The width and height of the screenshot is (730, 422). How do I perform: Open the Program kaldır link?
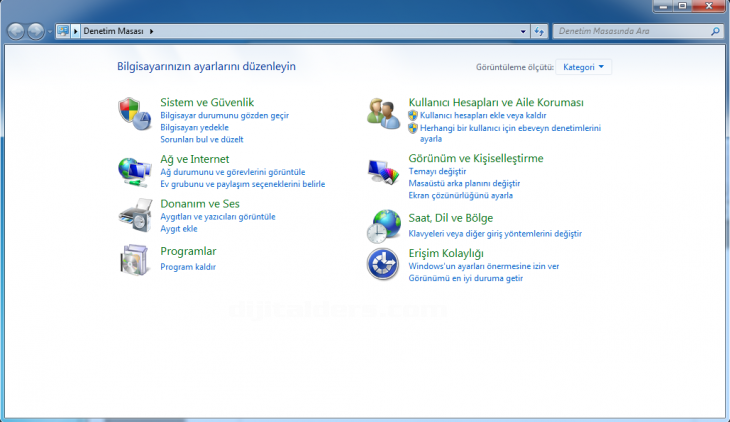pos(188,267)
